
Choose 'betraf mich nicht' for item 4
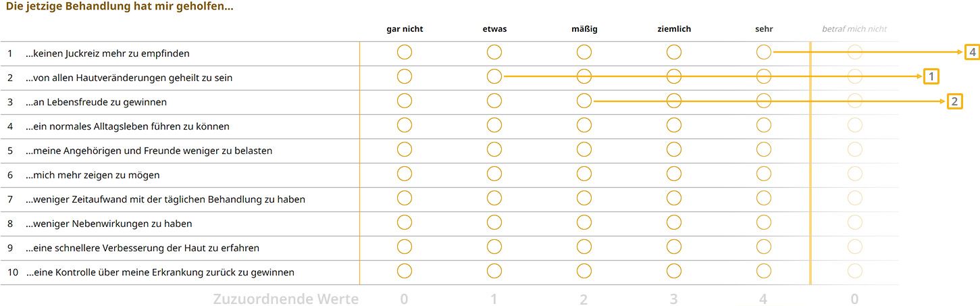(855, 125)
